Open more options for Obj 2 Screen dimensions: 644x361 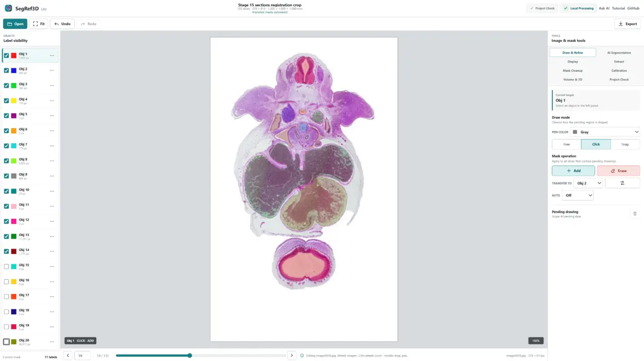52,70
